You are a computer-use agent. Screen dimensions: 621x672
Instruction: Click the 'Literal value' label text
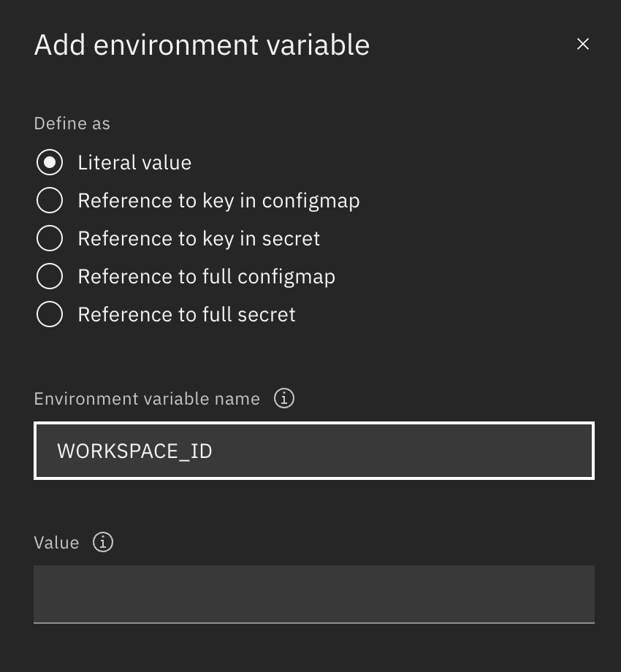[x=134, y=162]
